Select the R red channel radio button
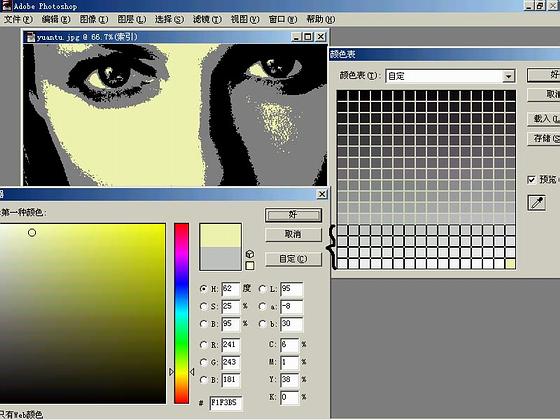The width and height of the screenshot is (560, 420). pos(204,345)
